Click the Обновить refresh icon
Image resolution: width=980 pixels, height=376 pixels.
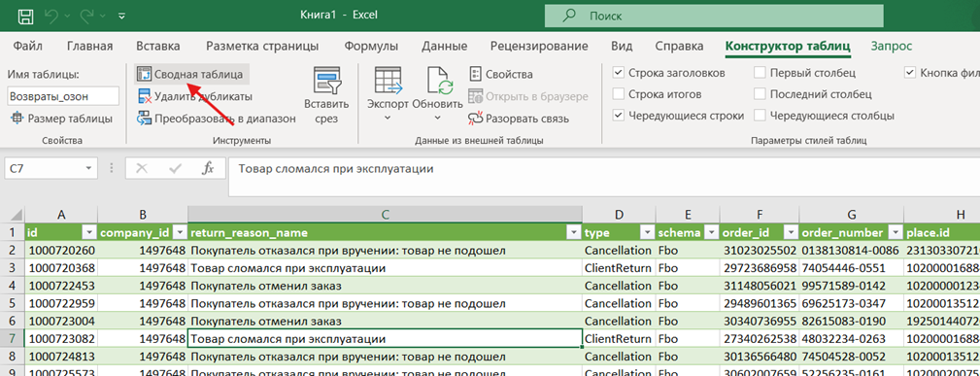pyautogui.click(x=440, y=82)
